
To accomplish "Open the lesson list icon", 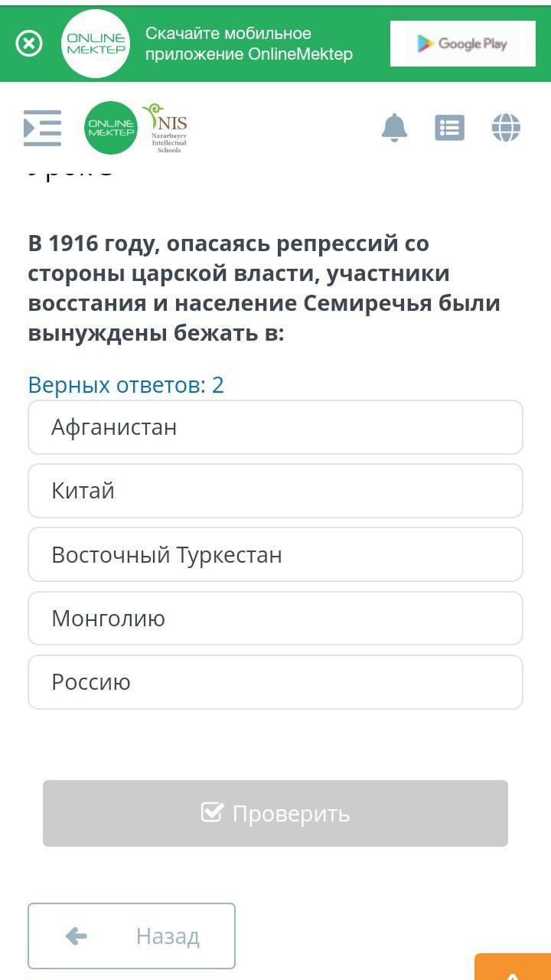I will (x=449, y=128).
